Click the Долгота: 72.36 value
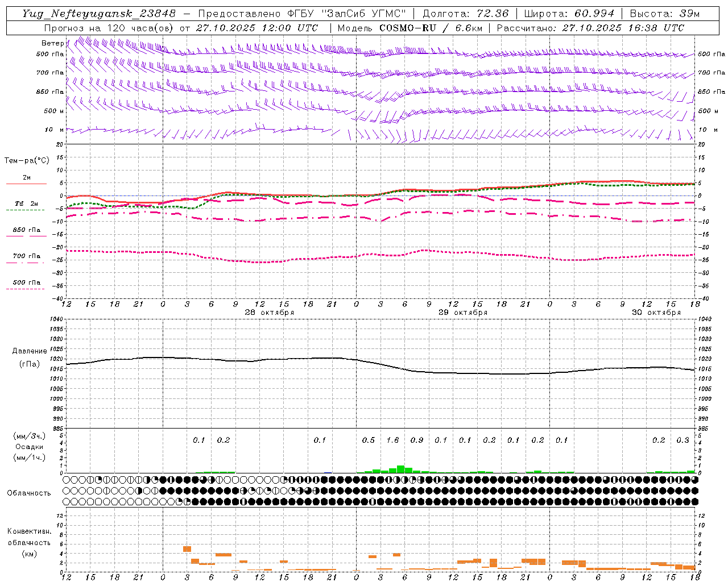The height and width of the screenshot is (582, 728). (x=465, y=14)
